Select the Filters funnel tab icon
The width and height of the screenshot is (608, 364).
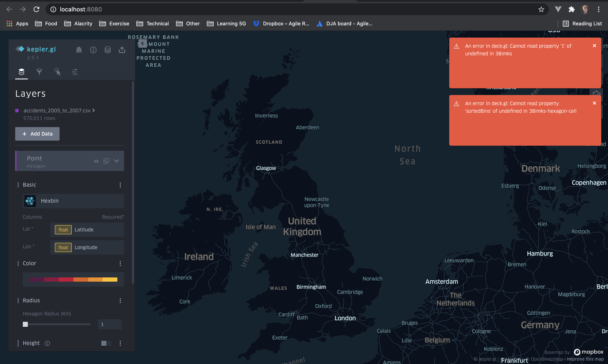point(39,72)
